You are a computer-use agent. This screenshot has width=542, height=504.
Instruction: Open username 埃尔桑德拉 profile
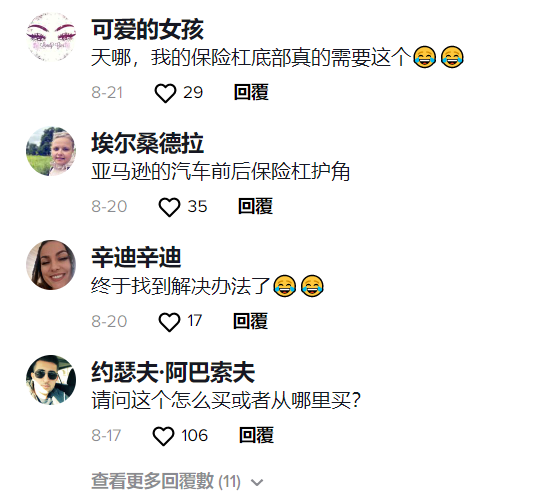coord(148,144)
